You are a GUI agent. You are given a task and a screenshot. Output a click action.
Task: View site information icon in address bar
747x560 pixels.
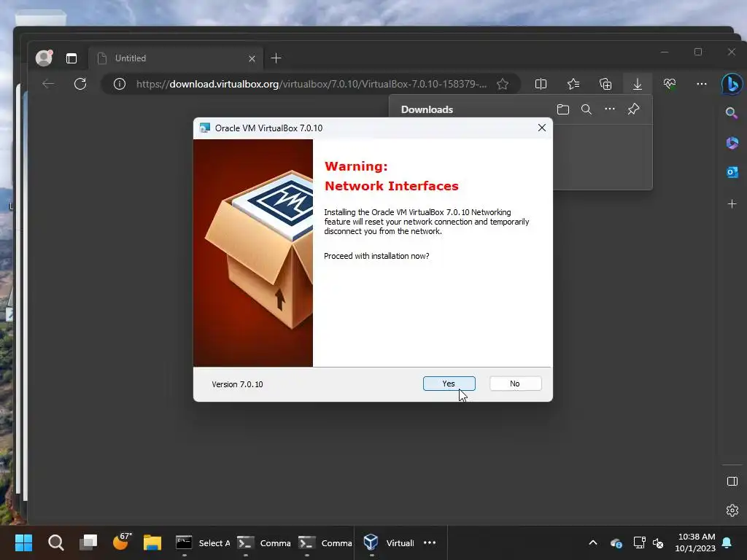(x=120, y=85)
